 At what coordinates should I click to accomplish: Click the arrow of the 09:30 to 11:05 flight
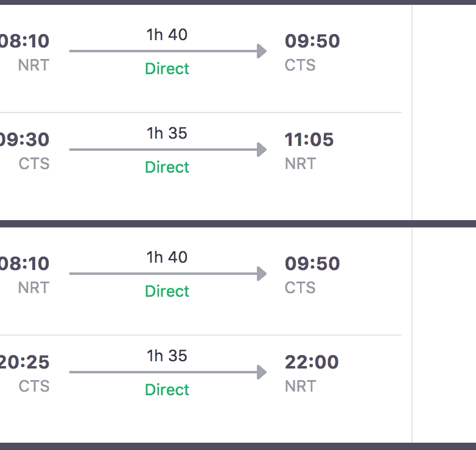coord(168,150)
